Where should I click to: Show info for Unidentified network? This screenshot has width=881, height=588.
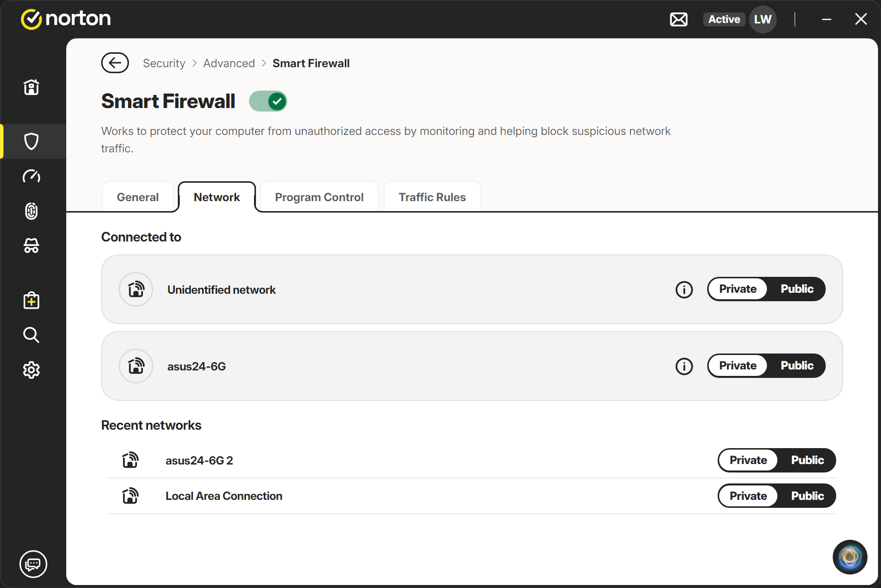tap(684, 289)
